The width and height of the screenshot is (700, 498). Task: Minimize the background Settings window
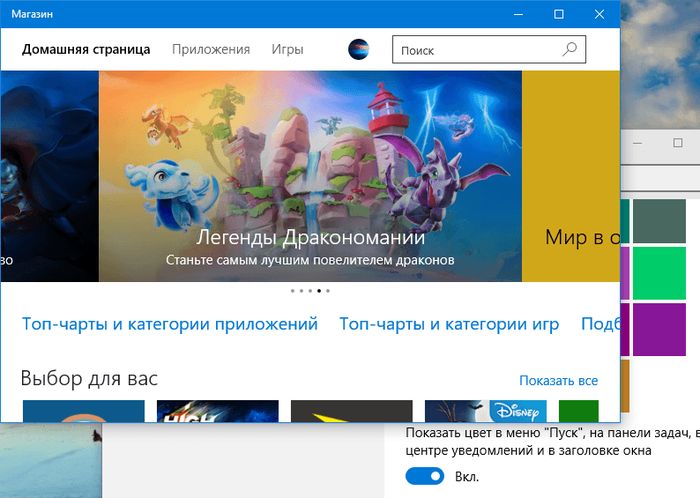pyautogui.click(x=638, y=143)
